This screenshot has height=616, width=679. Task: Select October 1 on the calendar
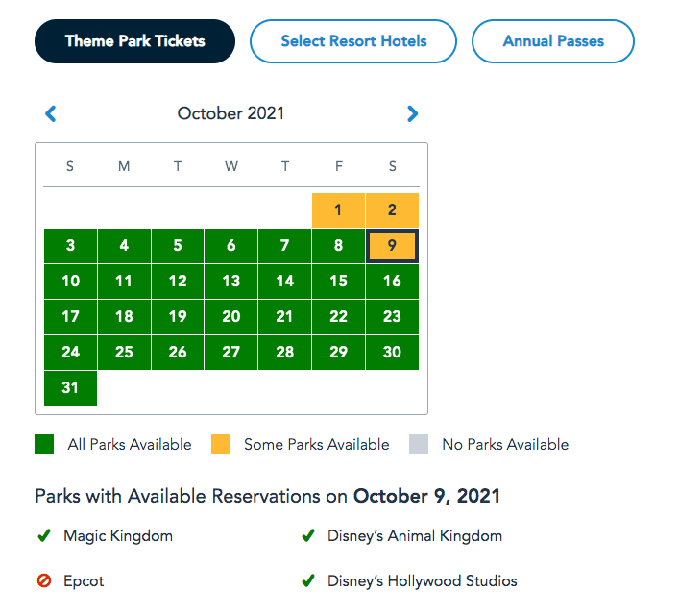pyautogui.click(x=338, y=210)
